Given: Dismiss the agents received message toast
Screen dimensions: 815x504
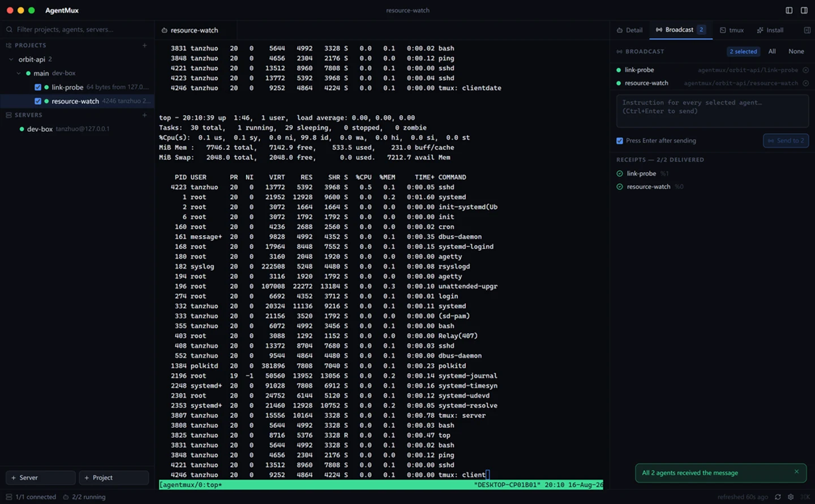Looking at the screenshot, I should (796, 472).
